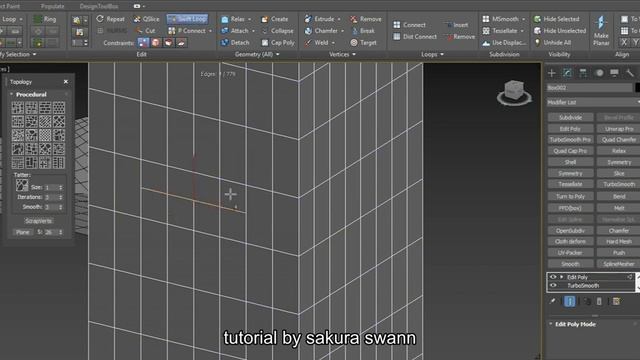The width and height of the screenshot is (640, 360).
Task: Open the P Connect dropdown arrow
Action: click(x=211, y=31)
